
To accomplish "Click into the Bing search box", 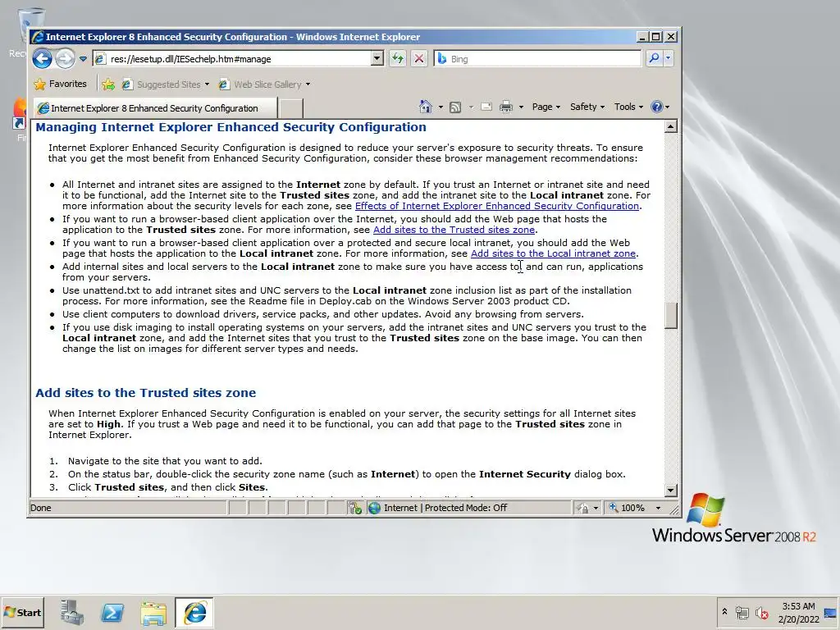I will 537,59.
